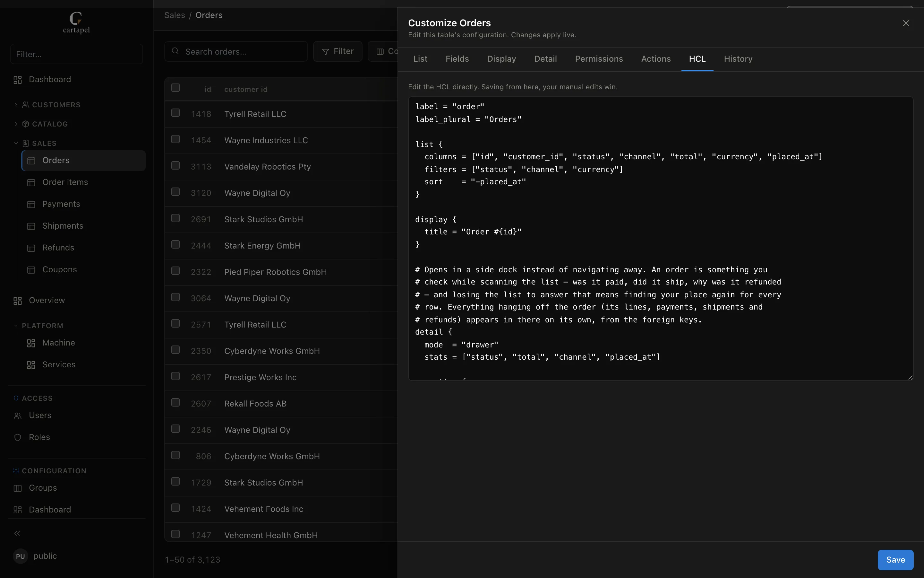Click the Order items table icon
The height and width of the screenshot is (578, 924).
(x=31, y=182)
